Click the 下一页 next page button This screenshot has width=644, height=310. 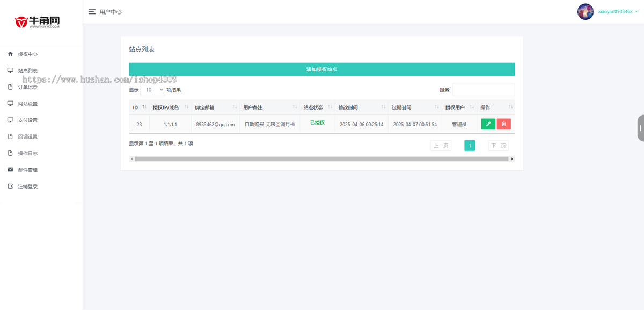[498, 146]
